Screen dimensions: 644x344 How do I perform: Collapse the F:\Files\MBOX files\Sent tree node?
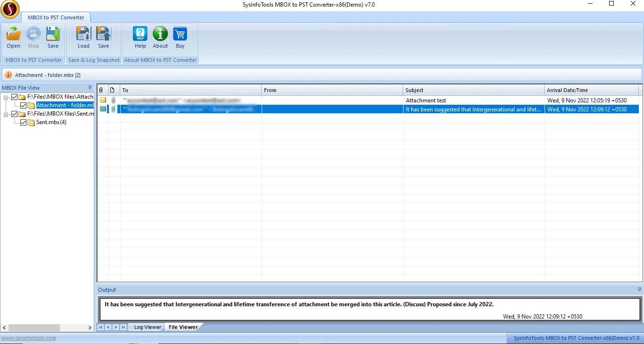click(6, 114)
